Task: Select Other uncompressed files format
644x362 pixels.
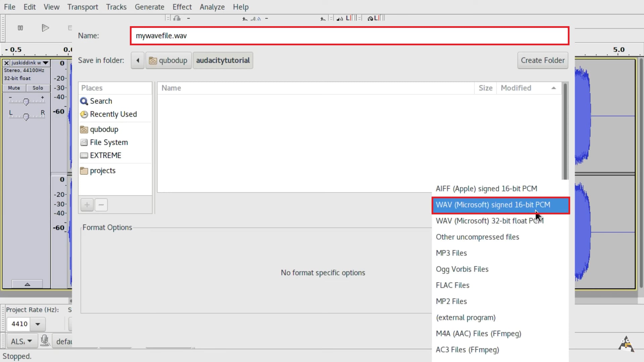Action: [x=500, y=237]
